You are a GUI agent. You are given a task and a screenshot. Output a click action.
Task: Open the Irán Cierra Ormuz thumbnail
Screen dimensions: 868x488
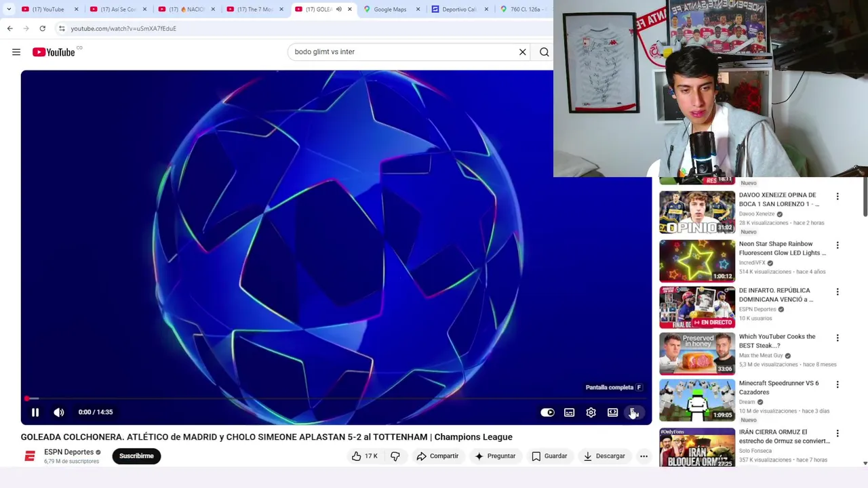pyautogui.click(x=697, y=447)
